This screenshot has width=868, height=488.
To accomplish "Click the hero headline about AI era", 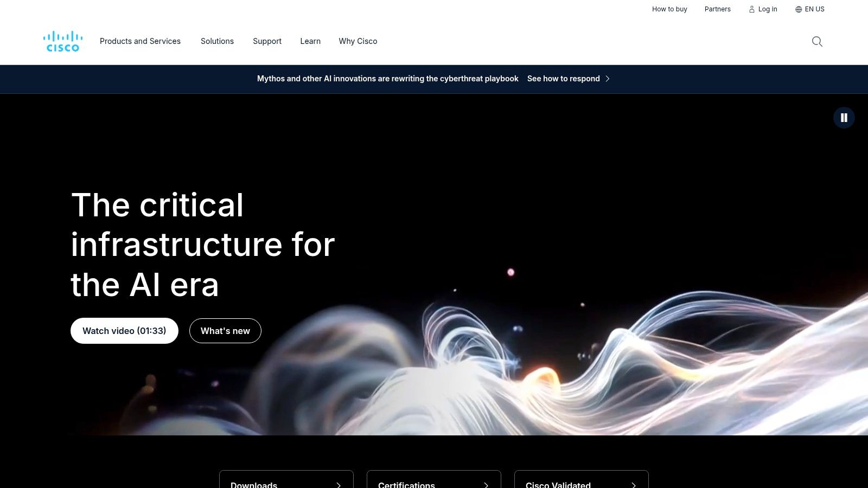I will (x=203, y=245).
